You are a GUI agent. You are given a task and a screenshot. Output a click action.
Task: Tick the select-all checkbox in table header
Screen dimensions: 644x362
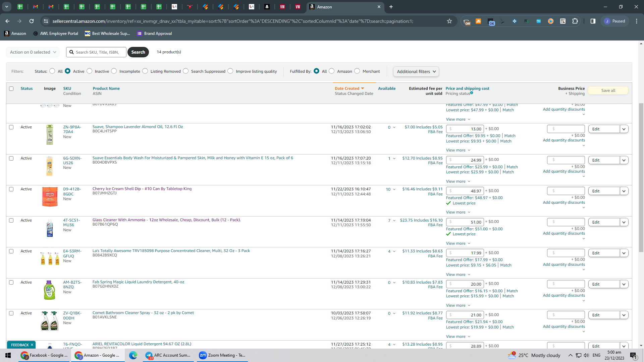tap(11, 89)
